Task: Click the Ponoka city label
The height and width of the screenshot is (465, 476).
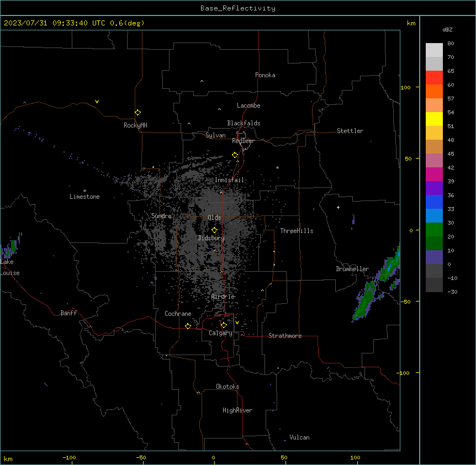Action: [265, 75]
